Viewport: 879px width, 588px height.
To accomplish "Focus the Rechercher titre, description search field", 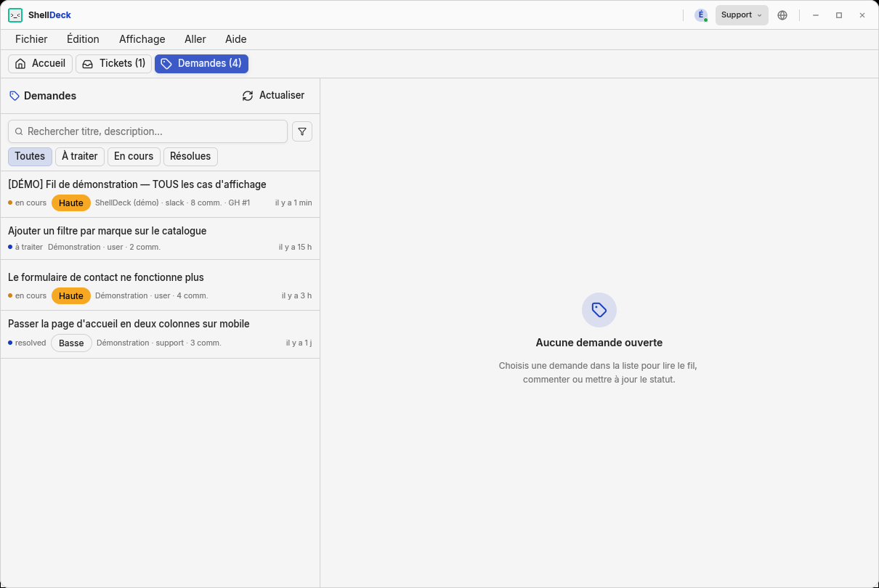I will point(147,131).
